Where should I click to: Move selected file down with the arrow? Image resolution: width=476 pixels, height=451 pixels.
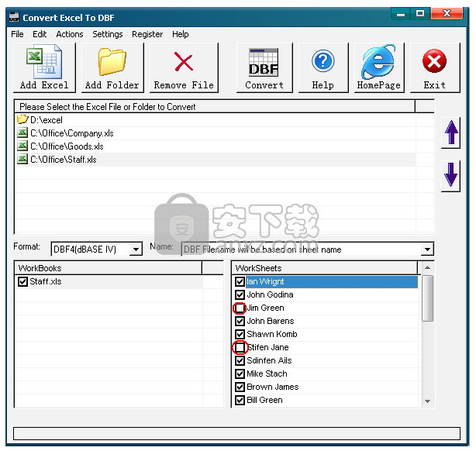point(450,176)
